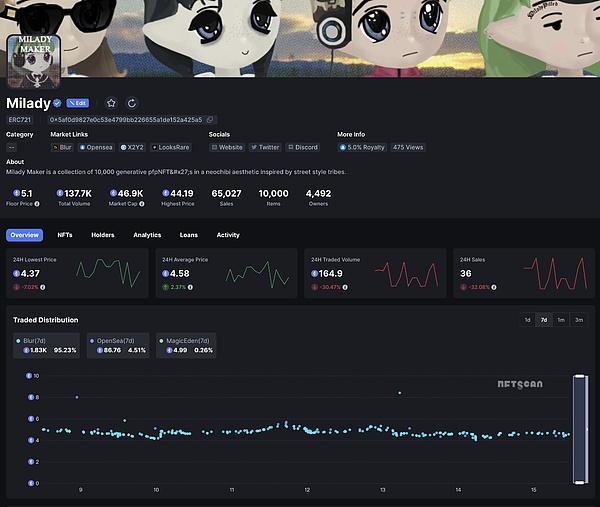Screen dimensions: 600x507
Task: Toggle the OpenSea(7d) legend series
Action: click(x=118, y=345)
